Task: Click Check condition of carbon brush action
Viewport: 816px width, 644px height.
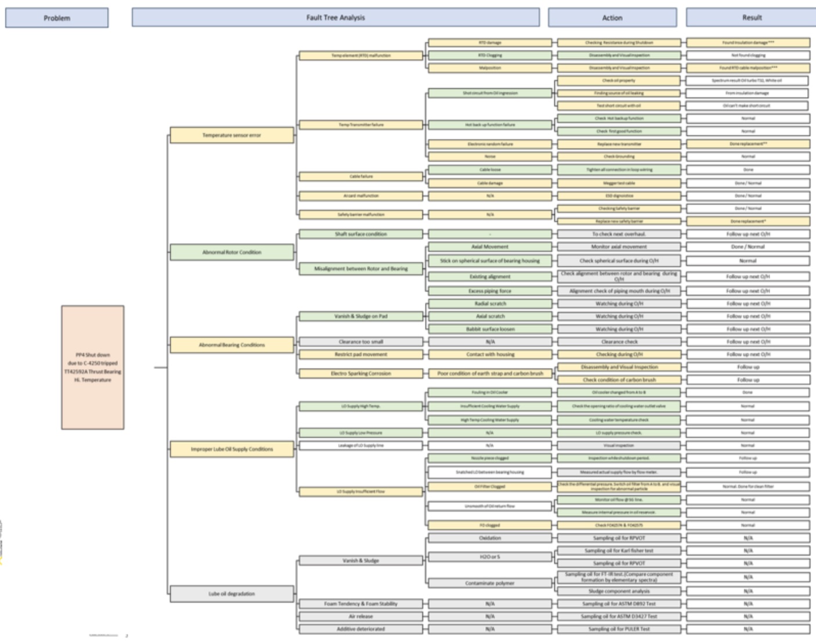Action: pos(619,380)
